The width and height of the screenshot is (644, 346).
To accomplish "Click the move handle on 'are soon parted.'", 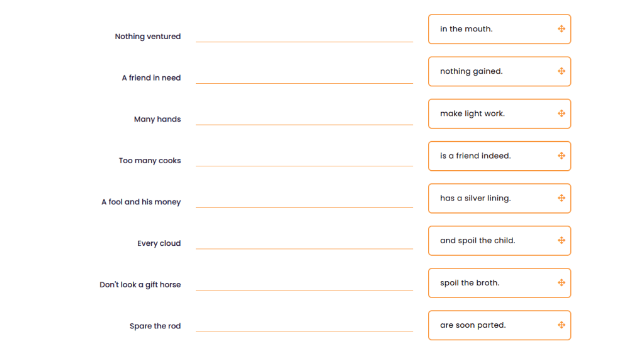I will tap(561, 325).
